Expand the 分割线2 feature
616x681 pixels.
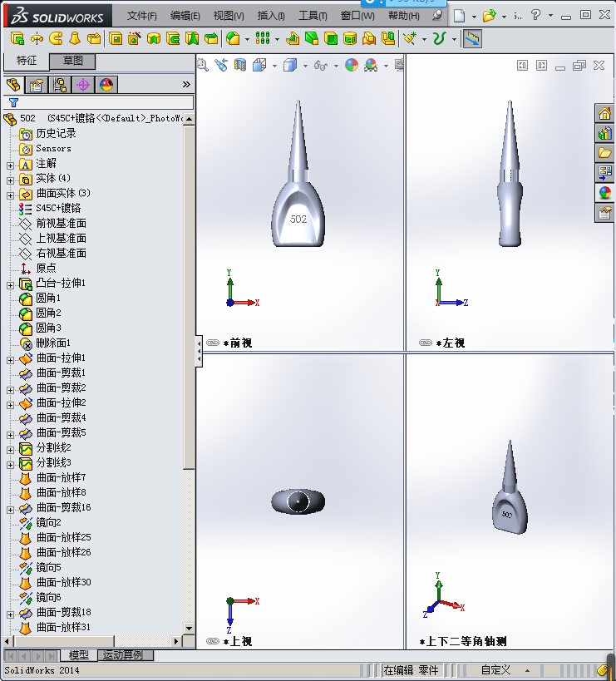point(11,450)
